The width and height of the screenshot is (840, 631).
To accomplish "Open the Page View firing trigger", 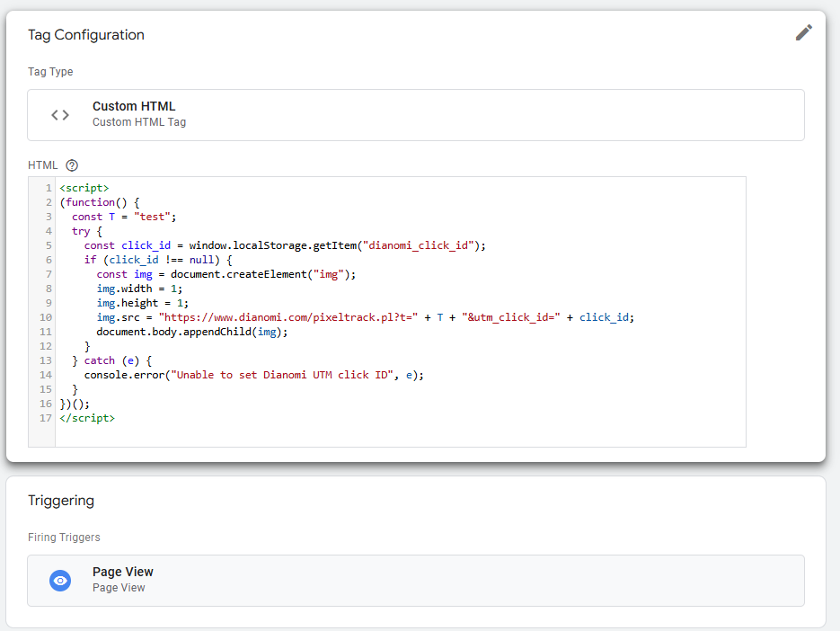I will coord(416,581).
